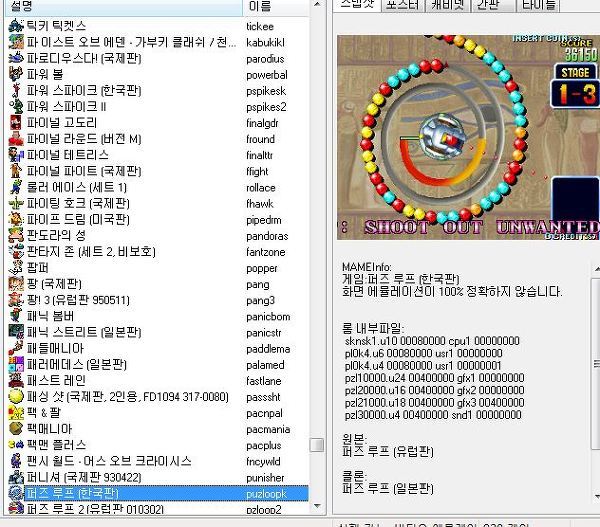
Task: Click the 파워 볼 game icon
Action: click(x=16, y=74)
